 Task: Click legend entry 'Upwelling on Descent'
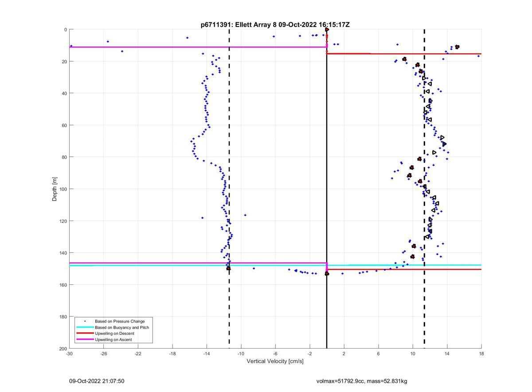tap(114, 334)
